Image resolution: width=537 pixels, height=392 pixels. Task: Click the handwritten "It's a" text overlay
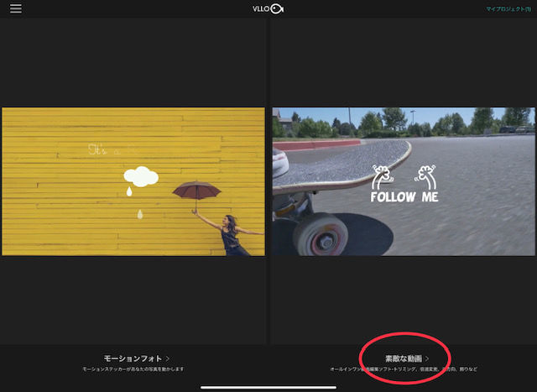[104, 149]
